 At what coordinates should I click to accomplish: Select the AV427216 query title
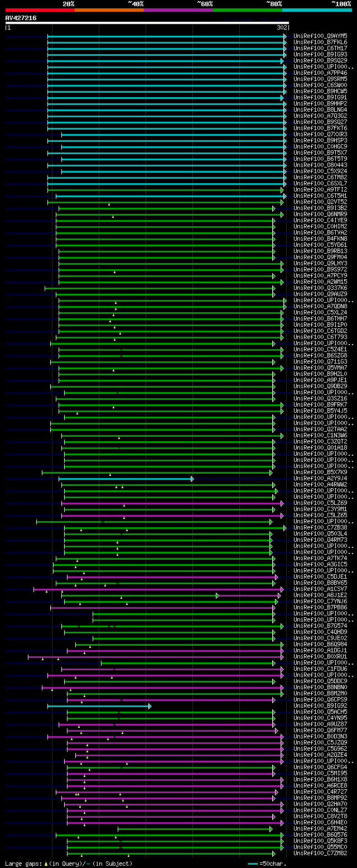(21, 18)
